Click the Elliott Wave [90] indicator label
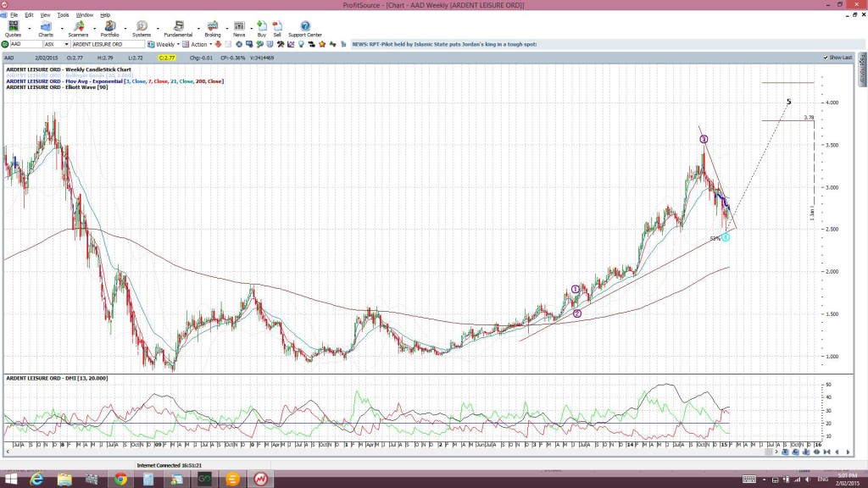This screenshot has height=488, width=868. coord(57,87)
